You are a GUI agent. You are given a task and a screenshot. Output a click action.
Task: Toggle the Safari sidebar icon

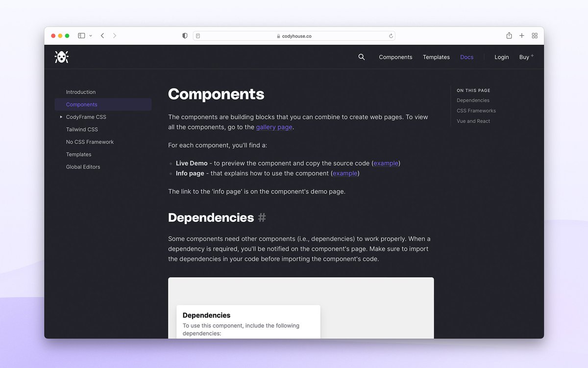click(x=81, y=36)
